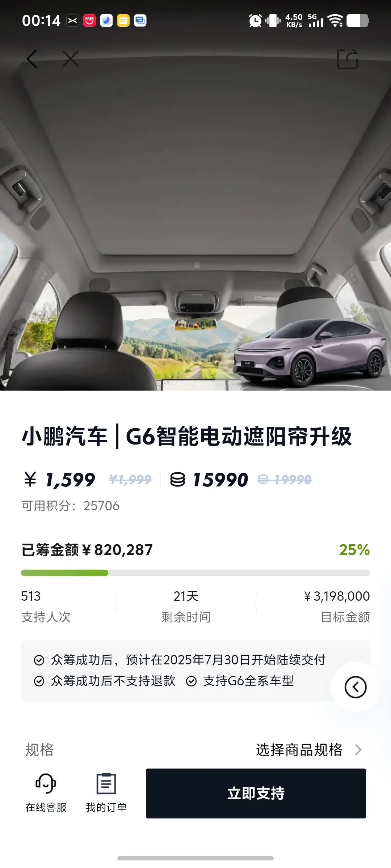Tap the 规格 row label
This screenshot has height=868, width=391.
(x=39, y=750)
